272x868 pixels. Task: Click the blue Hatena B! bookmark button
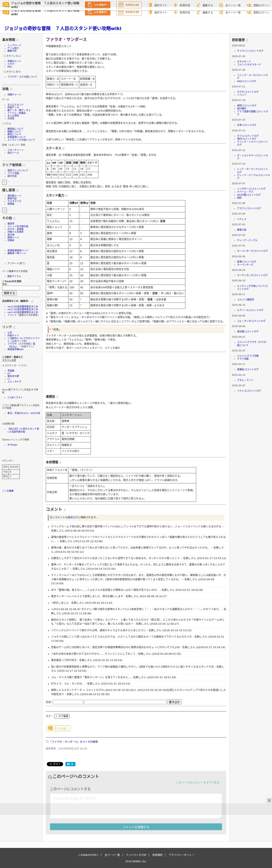click(70, 764)
